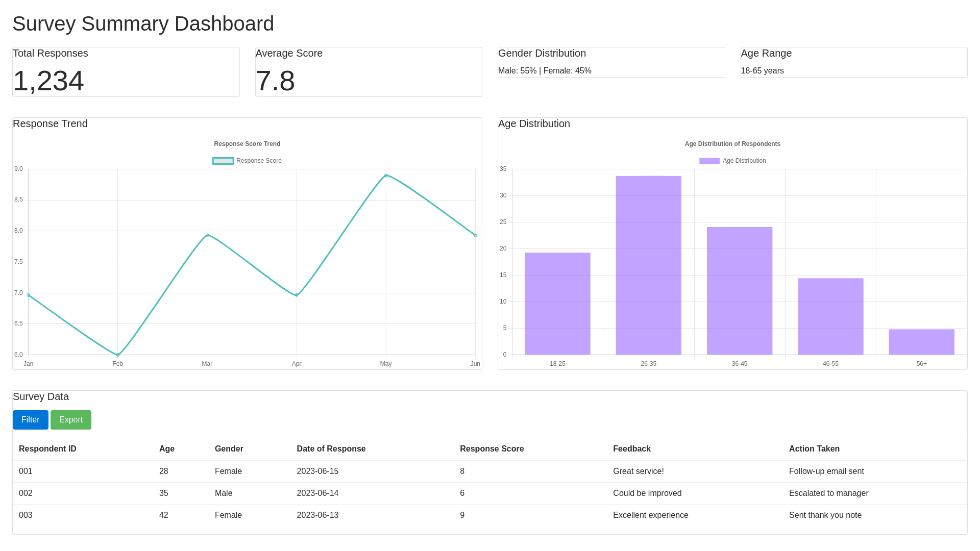
Task: Click the Mar data point on trend line
Action: [207, 235]
